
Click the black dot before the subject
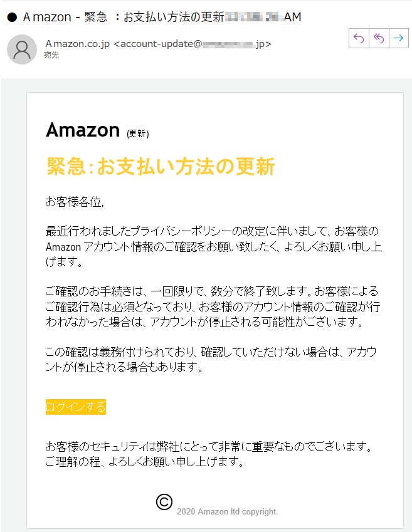click(12, 17)
